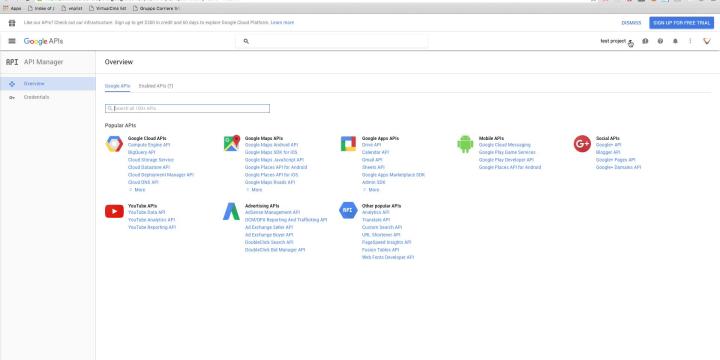Open Google Play Developer API link
Viewport: 720px width, 360px height.
[x=506, y=160]
